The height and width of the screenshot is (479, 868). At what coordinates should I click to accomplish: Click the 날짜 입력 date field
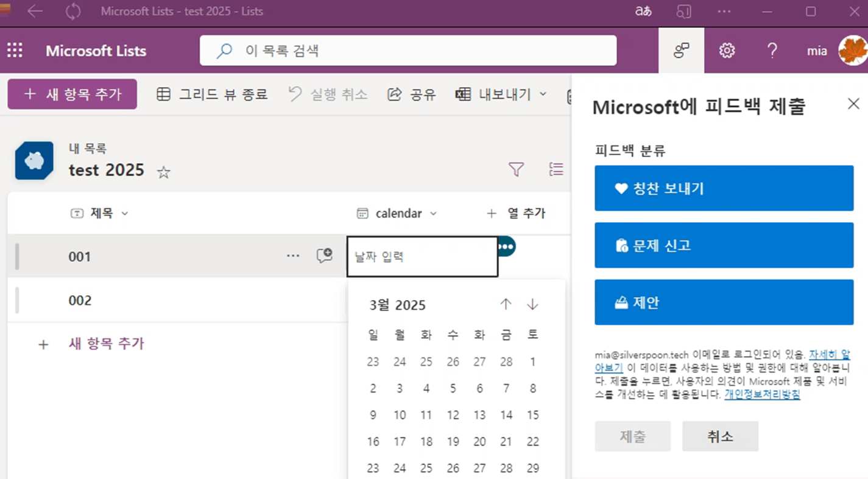pyautogui.click(x=422, y=256)
